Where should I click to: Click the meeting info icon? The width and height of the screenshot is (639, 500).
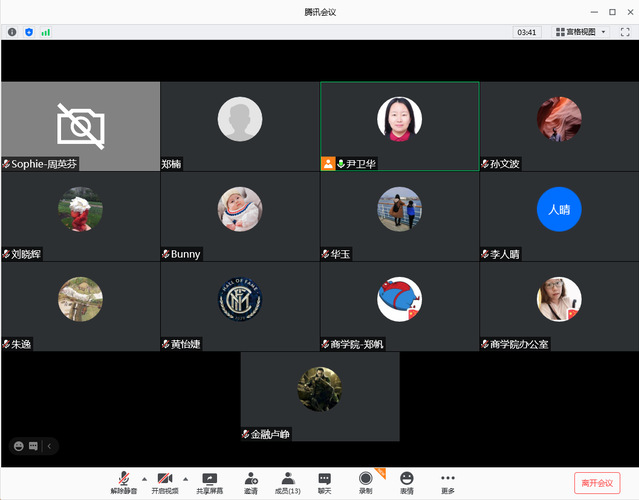(13, 32)
